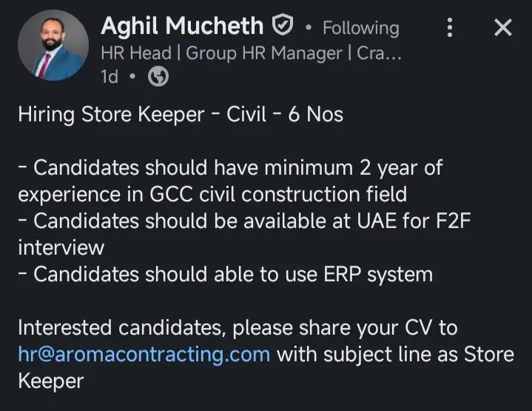Click the globe public visibility icon
Image resolution: width=532 pixels, height=411 pixels.
pos(158,77)
